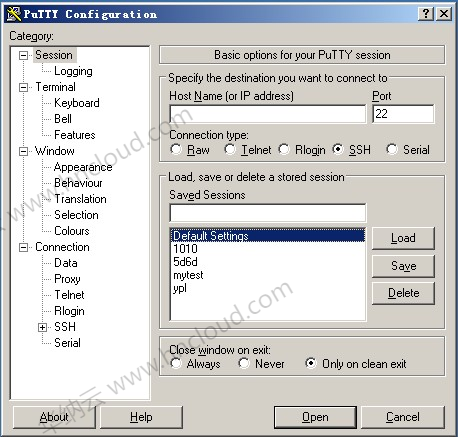
Task: Focus the Host Name input field
Action: pyautogui.click(x=268, y=114)
